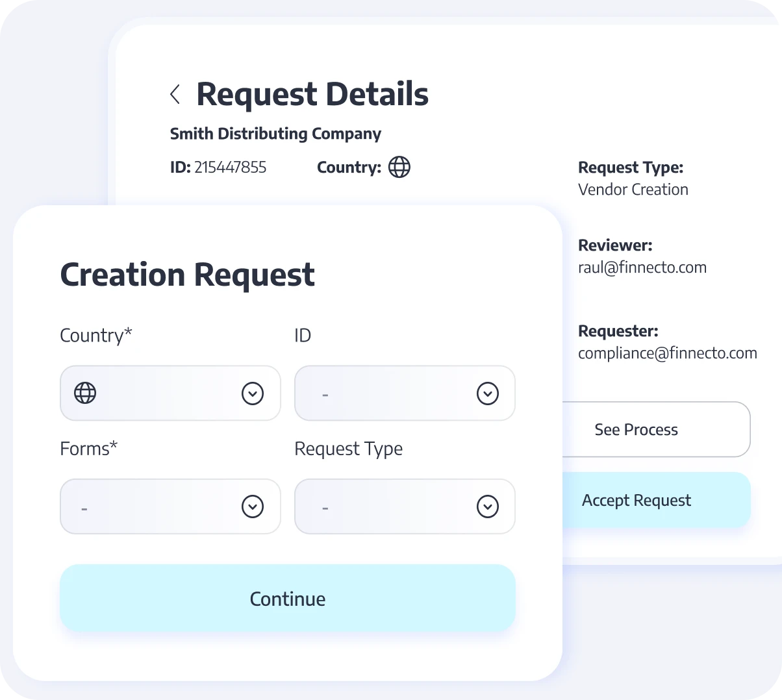Click the dash placeholder in Request Type field
782x700 pixels.
pos(325,508)
